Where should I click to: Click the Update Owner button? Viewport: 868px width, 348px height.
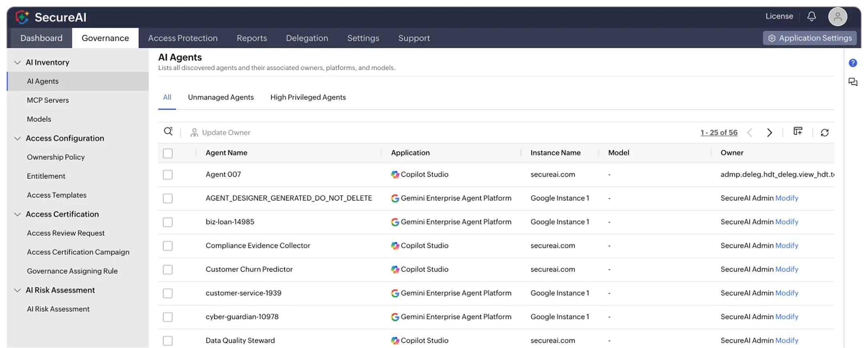click(x=221, y=132)
